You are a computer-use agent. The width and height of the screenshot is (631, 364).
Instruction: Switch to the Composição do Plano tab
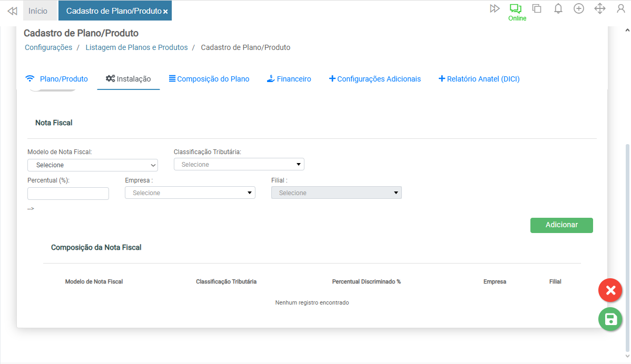209,79
